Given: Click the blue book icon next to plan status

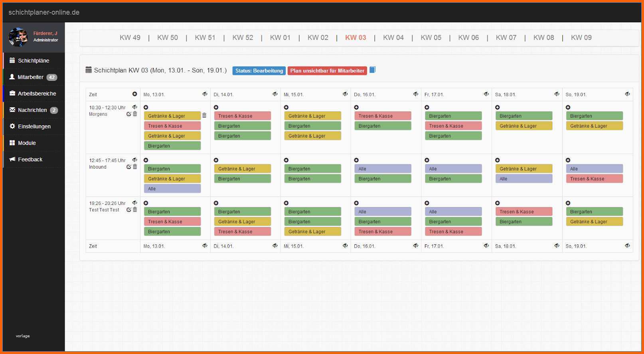Looking at the screenshot, I should tap(372, 70).
